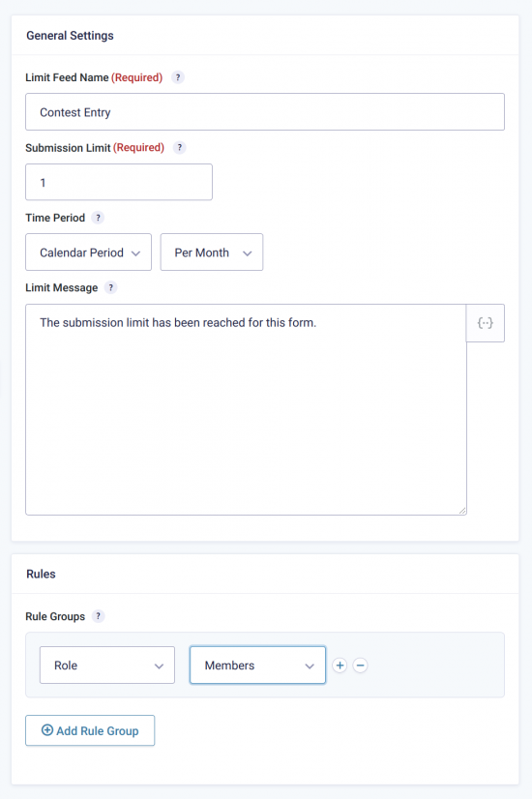532x799 pixels.
Task: View help for Limit Message field
Action: tap(110, 287)
